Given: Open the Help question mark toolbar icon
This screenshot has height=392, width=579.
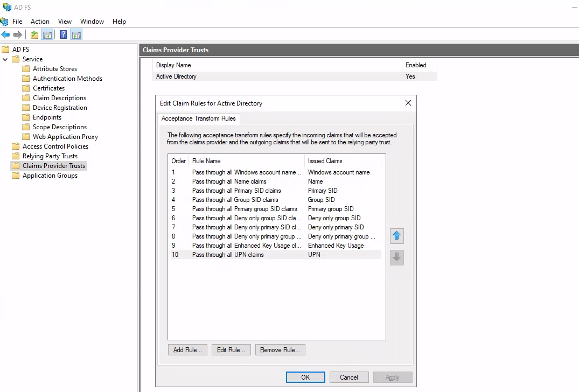Looking at the screenshot, I should 64,35.
